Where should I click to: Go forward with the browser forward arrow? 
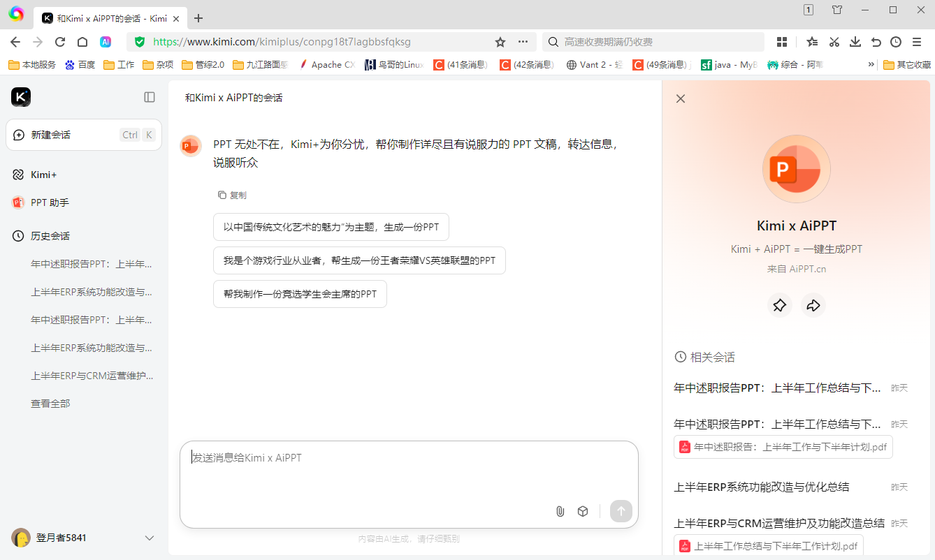[38, 42]
